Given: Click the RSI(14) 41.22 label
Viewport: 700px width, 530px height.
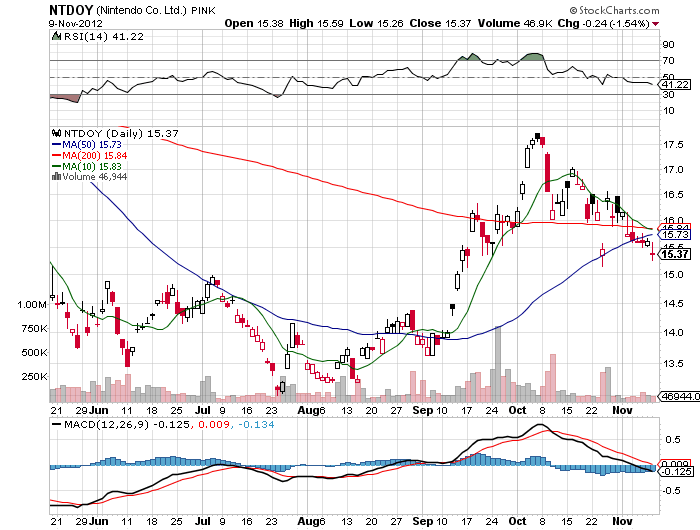Looking at the screenshot, I should (104, 37).
